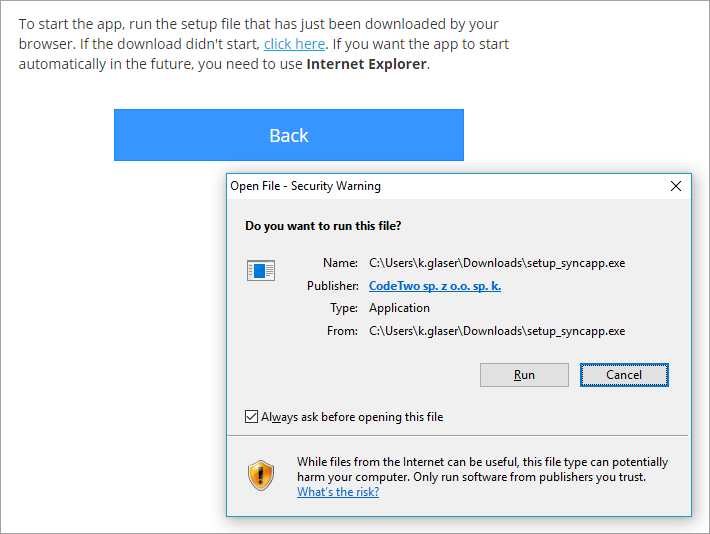Close the Security Warning dialog with X

tap(676, 186)
